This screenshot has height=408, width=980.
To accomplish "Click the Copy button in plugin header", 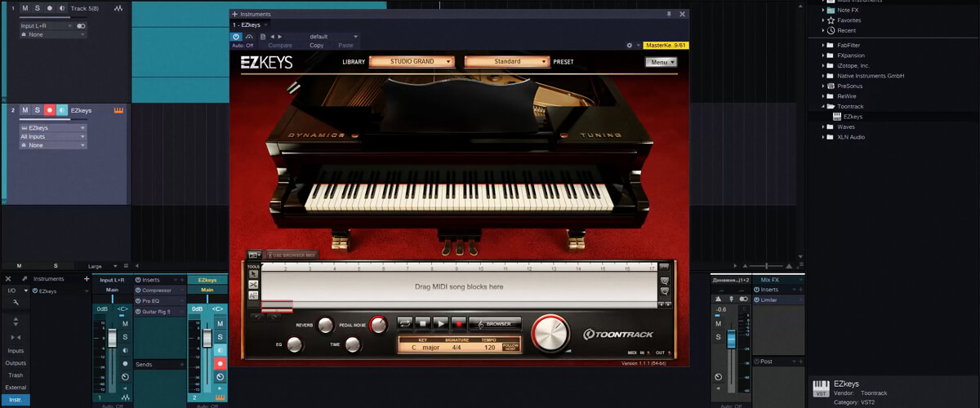I will pos(316,46).
